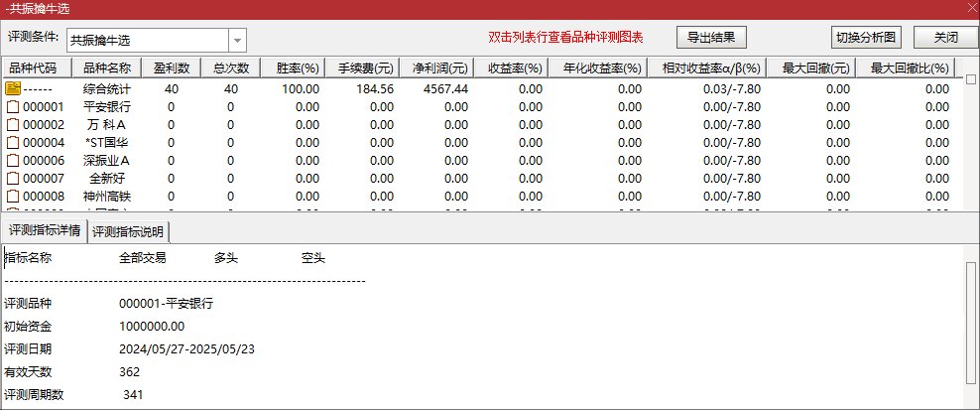Click the document icon beside 000007

tap(13, 179)
